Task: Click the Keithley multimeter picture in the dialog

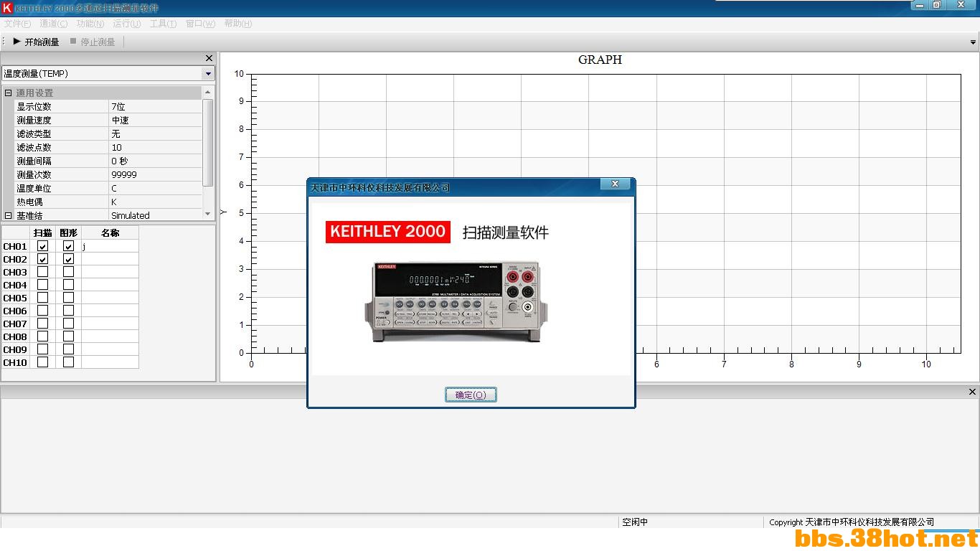Action: click(456, 301)
